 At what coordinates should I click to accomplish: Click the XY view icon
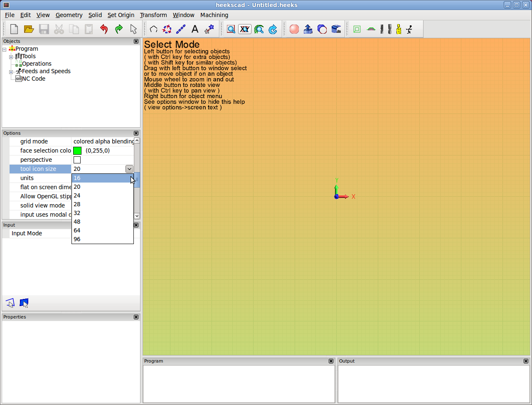pyautogui.click(x=245, y=29)
